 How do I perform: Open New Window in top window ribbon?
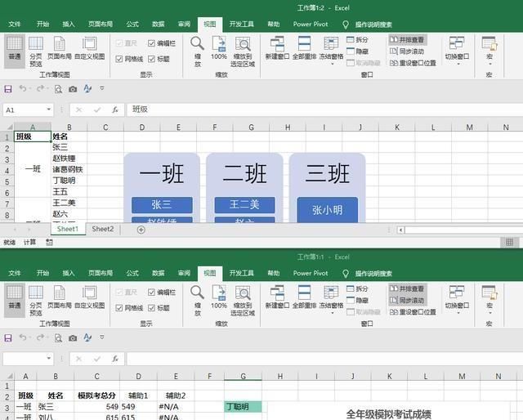tap(277, 48)
